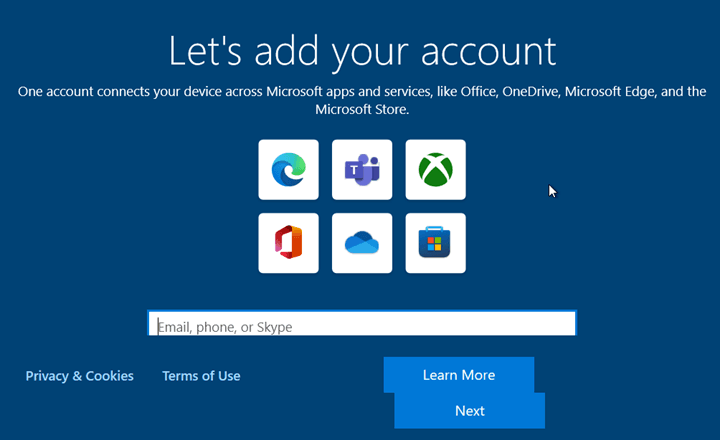Click the Microsoft Edge icon tile
720x440 pixels.
click(x=288, y=169)
